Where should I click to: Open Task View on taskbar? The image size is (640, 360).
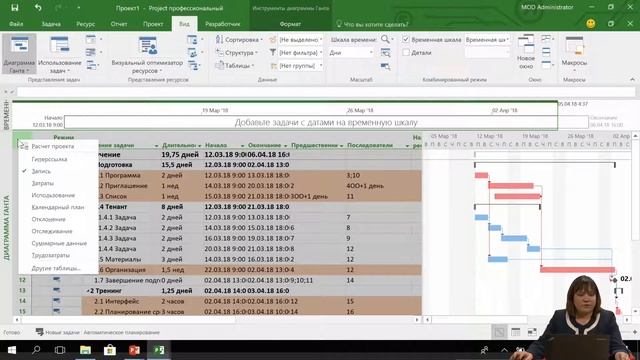click(60, 350)
